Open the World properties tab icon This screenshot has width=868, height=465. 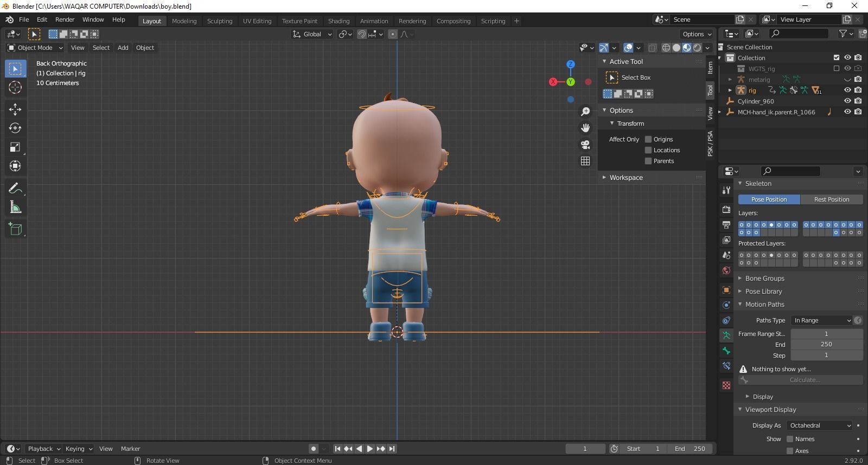726,270
